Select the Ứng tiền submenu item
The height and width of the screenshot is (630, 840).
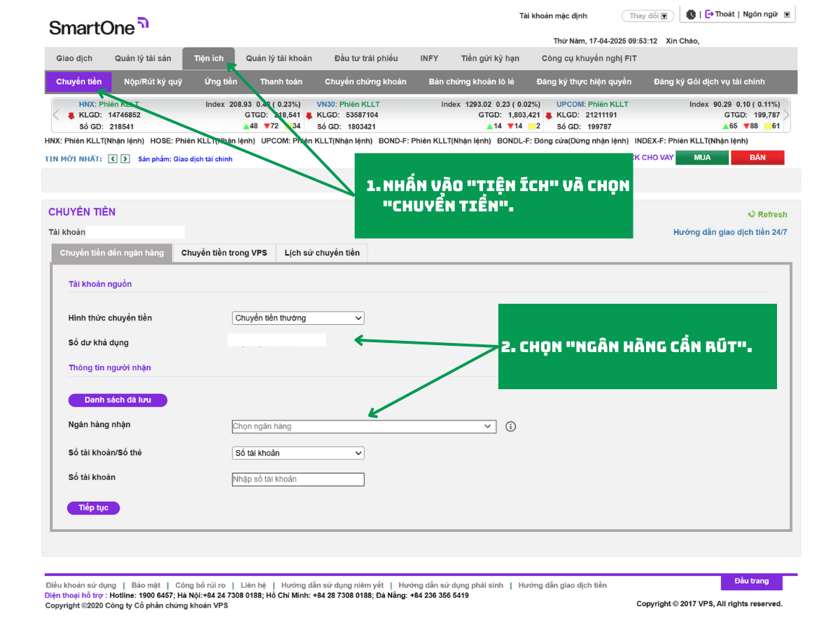(220, 82)
